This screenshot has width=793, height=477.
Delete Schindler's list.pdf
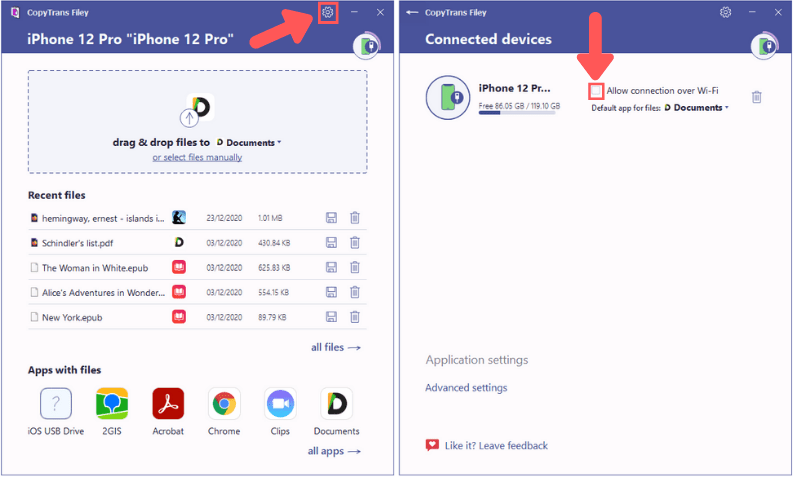(355, 243)
